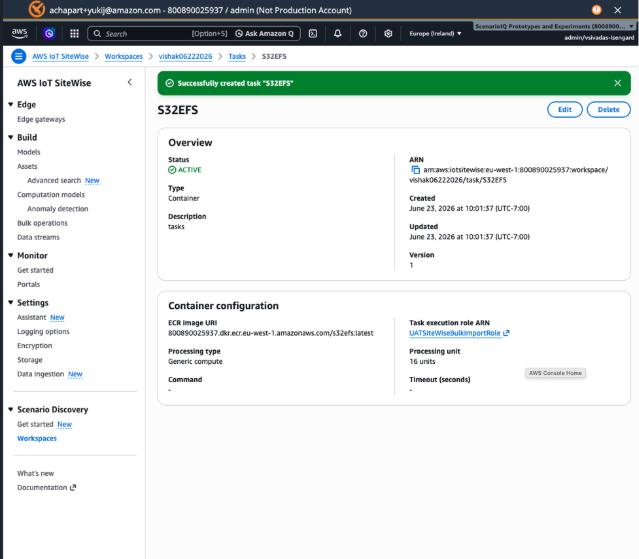Click the AWS logo home icon
639x559 pixels.
coord(19,33)
